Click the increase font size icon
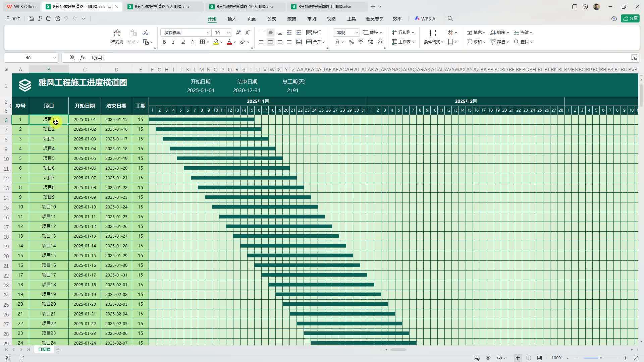The width and height of the screenshot is (644, 362). pos(238,33)
